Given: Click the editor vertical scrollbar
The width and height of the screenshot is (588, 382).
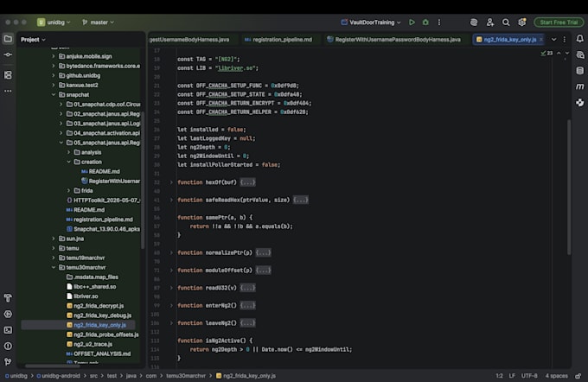Looking at the screenshot, I should (x=569, y=188).
